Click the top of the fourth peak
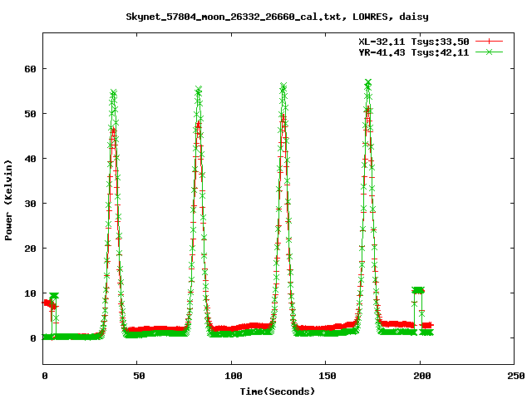The height and width of the screenshot is (399, 532). [367, 83]
